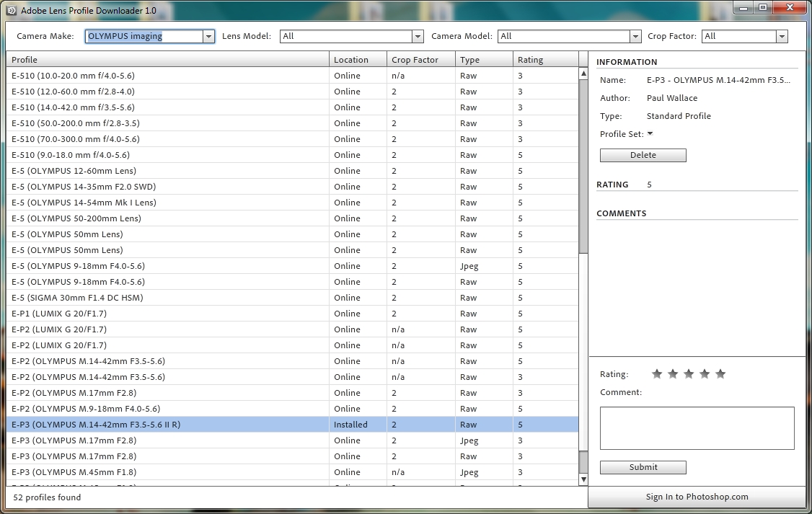Click the second rating star
812x514 pixels.
(x=673, y=374)
